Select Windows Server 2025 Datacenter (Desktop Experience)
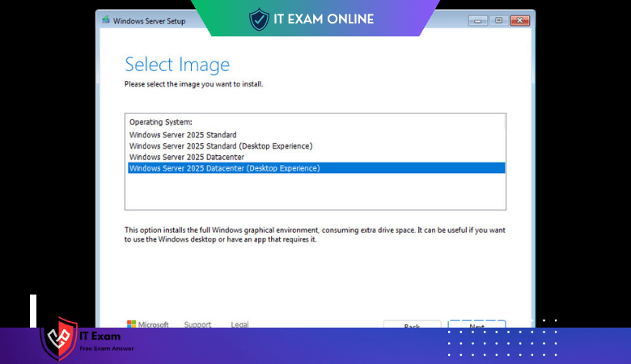Image resolution: width=631 pixels, height=364 pixels. click(x=316, y=168)
